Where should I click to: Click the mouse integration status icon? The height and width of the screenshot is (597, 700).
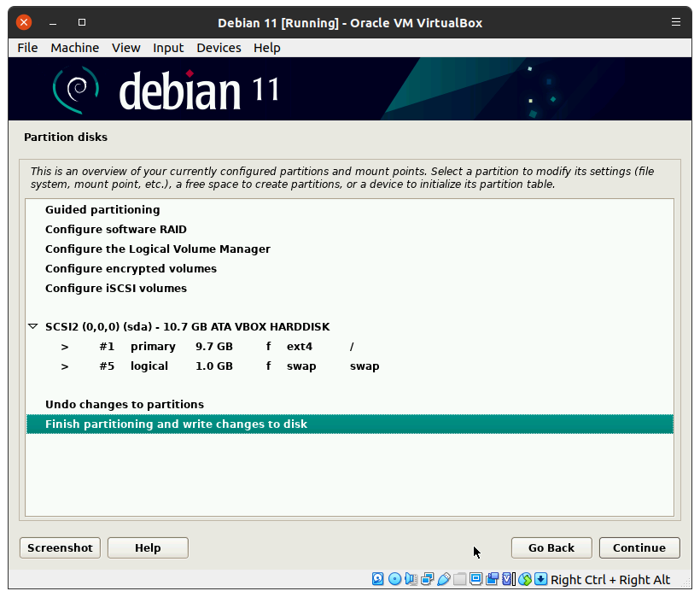[x=524, y=579]
